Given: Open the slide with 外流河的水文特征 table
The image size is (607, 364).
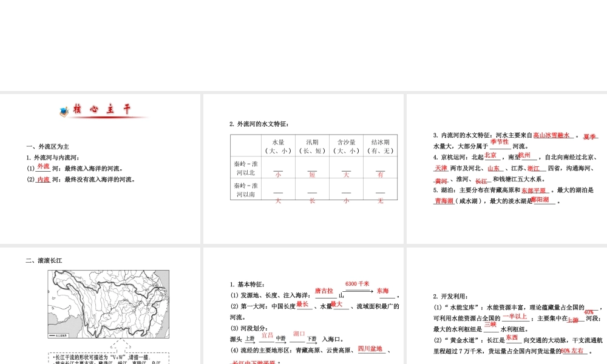Looking at the screenshot, I should [x=303, y=169].
